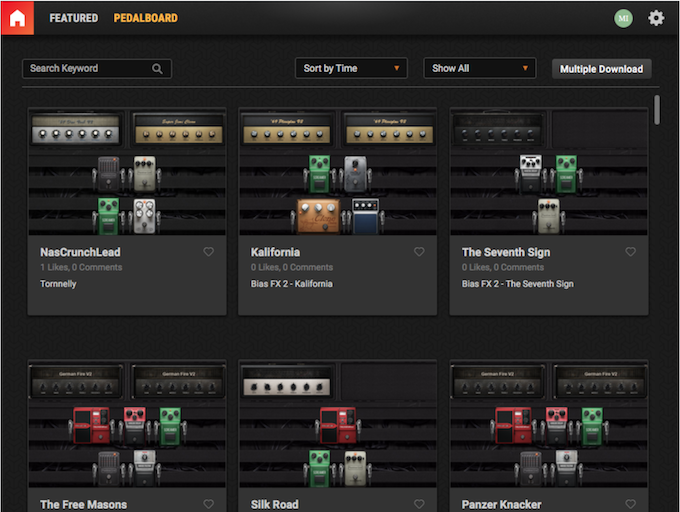Click The Free Masons title
680x512 pixels.
[83, 505]
